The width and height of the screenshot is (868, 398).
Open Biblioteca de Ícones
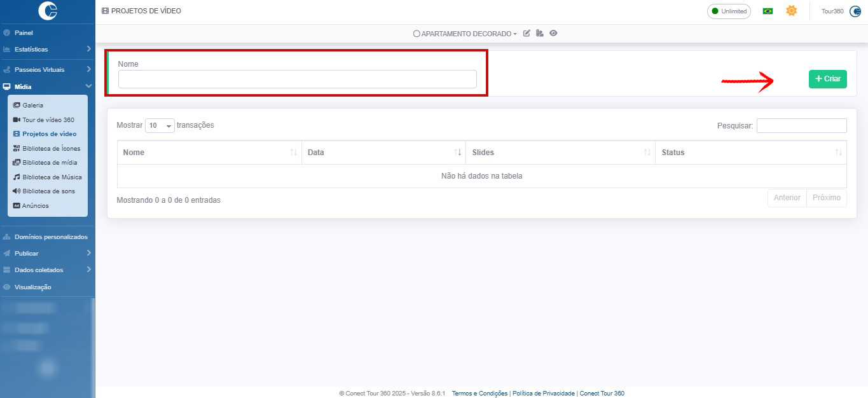click(51, 149)
